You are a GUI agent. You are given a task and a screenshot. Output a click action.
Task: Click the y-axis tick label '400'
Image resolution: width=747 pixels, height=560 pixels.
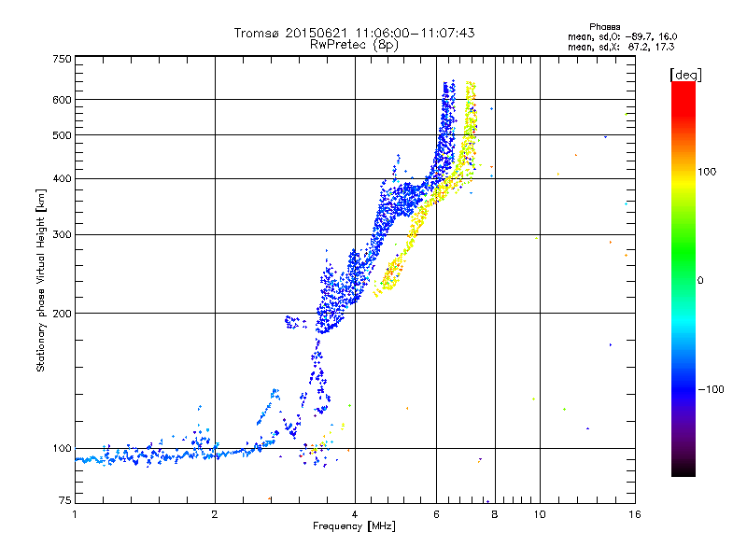coord(62,179)
